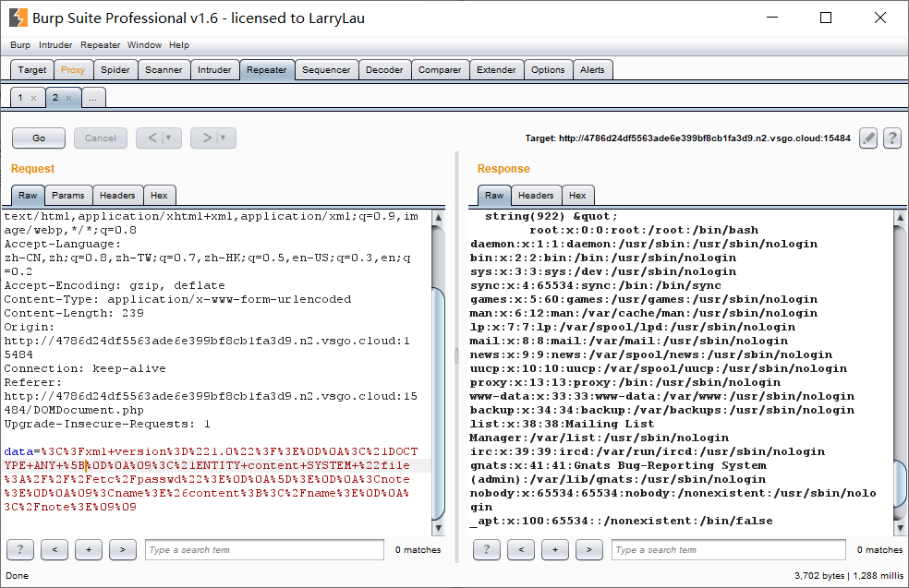
Task: Switch to the Proxy tab
Action: point(73,69)
